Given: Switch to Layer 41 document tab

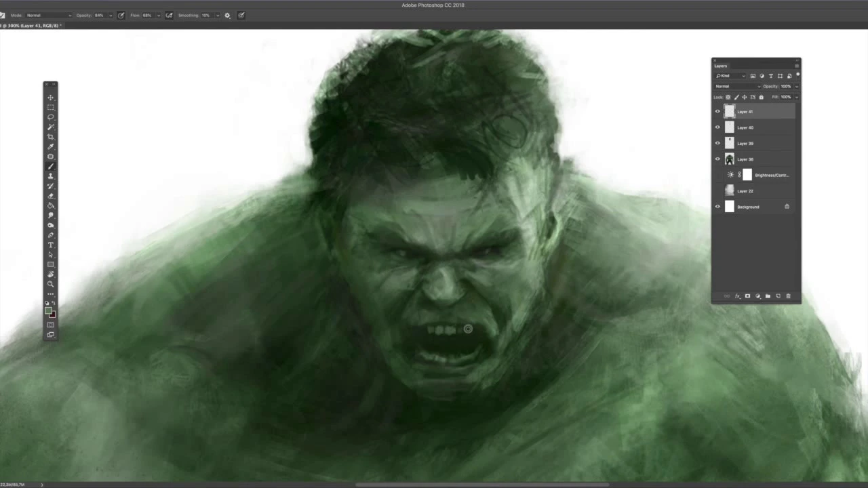Looking at the screenshot, I should [x=31, y=26].
